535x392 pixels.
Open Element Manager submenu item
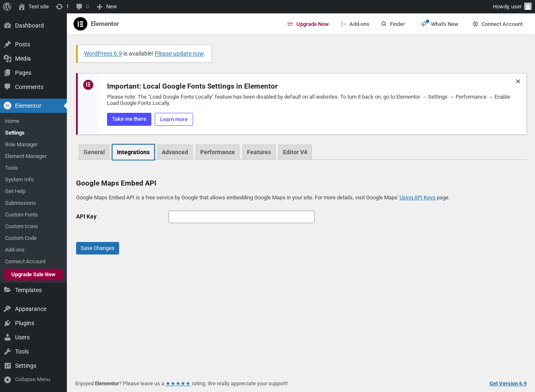(26, 156)
